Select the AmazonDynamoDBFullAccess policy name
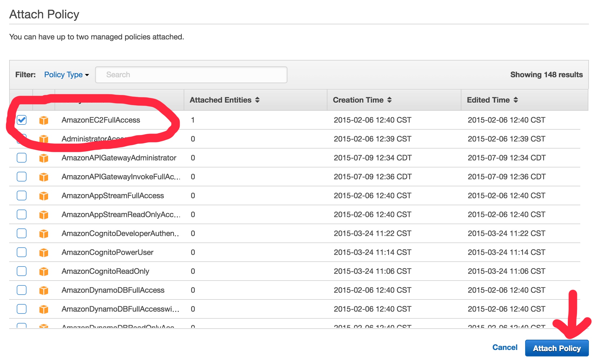 pyautogui.click(x=113, y=290)
